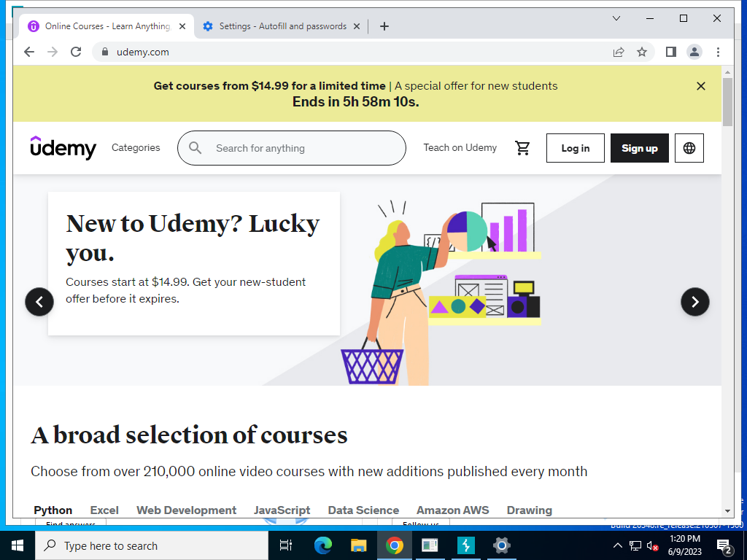Select the Web Development course tab
The image size is (747, 560).
pyautogui.click(x=186, y=510)
